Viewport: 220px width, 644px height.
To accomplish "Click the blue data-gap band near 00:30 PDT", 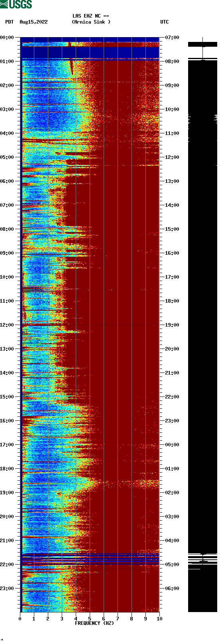I will (90, 53).
